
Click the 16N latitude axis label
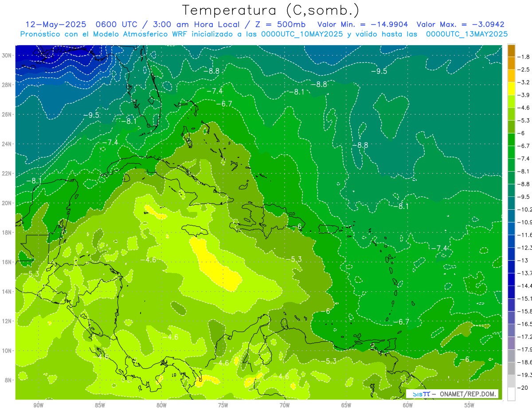pos(8,262)
